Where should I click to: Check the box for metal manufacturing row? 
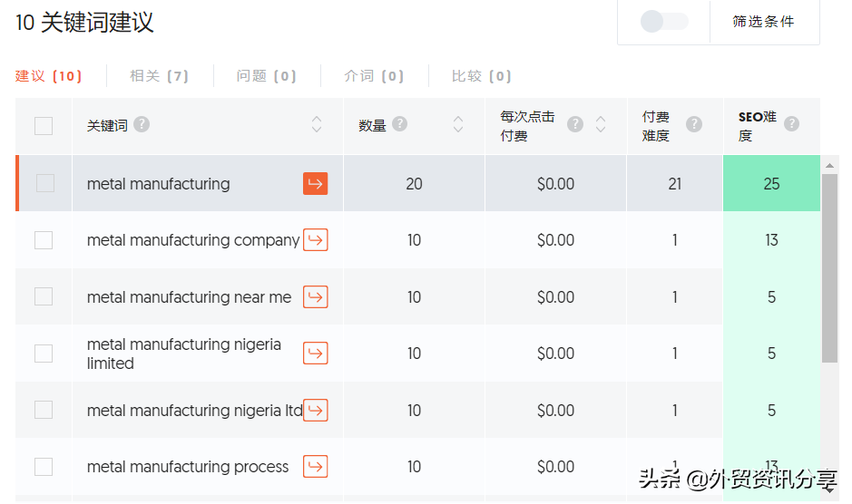click(x=45, y=183)
